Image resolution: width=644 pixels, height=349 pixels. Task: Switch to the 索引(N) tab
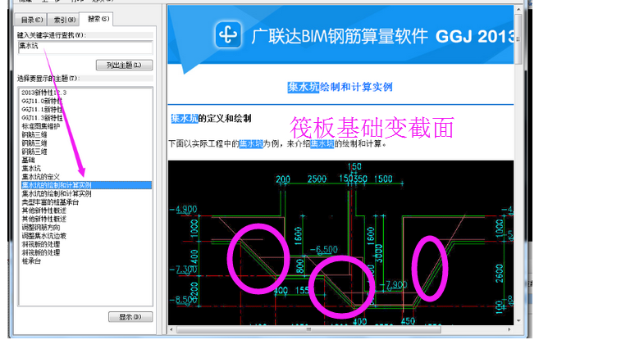(63, 20)
